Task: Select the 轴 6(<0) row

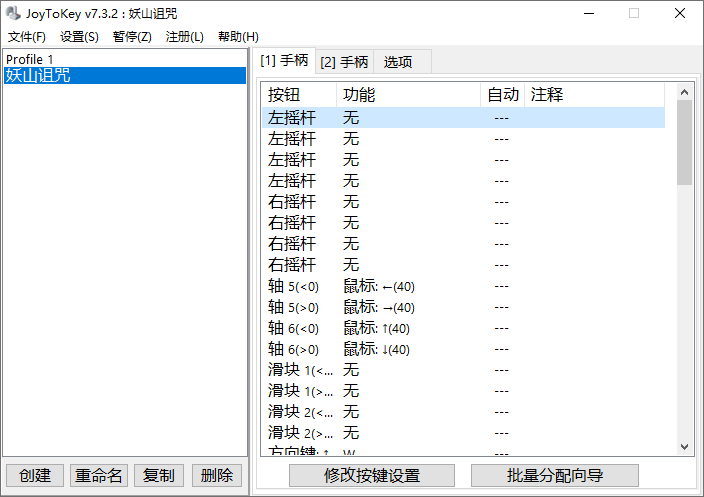Action: coord(463,328)
